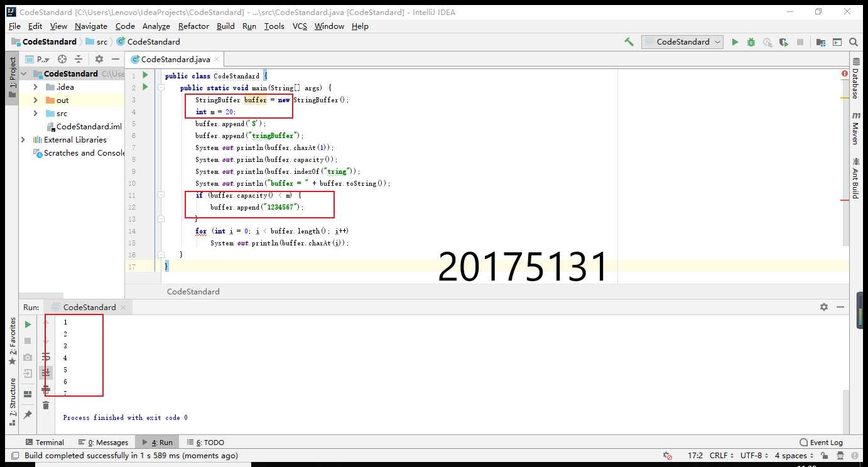Click run gutter arrow on line 2
The image size is (868, 467).
(145, 87)
